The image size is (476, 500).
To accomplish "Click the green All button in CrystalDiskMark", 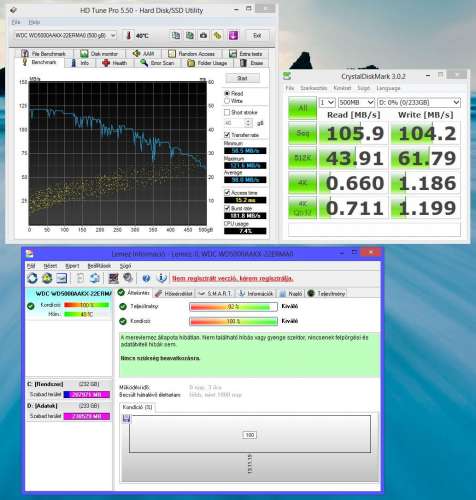I will click(302, 108).
